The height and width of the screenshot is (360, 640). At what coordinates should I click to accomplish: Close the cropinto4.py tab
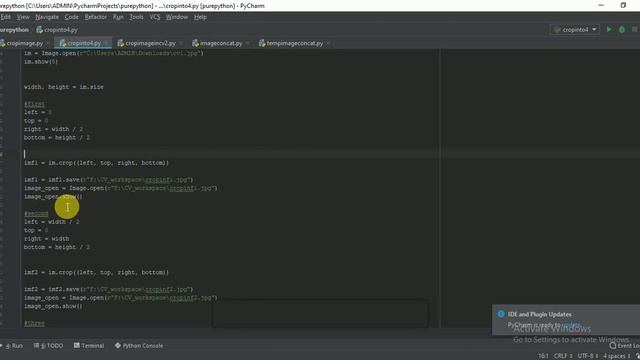(x=106, y=43)
